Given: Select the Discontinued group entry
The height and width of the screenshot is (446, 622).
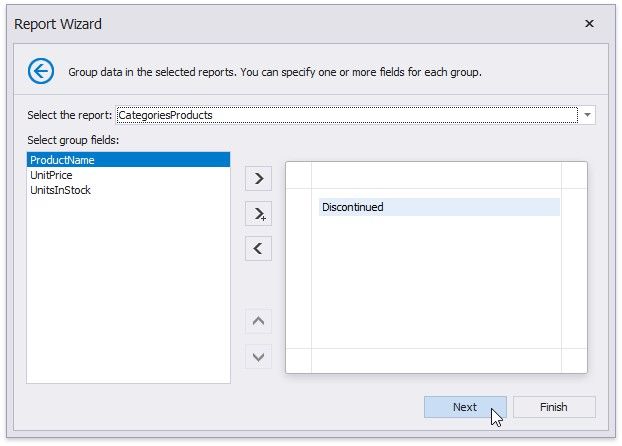Looking at the screenshot, I should click(x=438, y=207).
